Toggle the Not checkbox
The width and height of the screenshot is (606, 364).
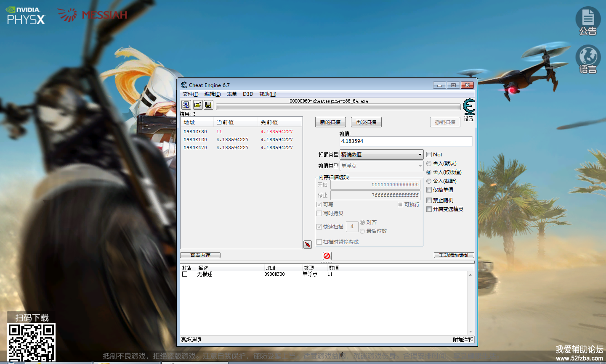point(429,155)
